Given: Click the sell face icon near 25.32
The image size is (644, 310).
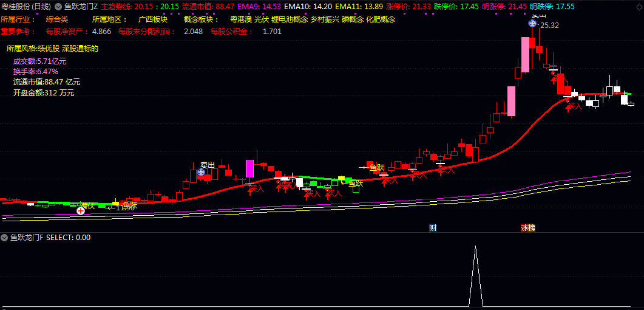Looking at the screenshot, I should click(533, 24).
